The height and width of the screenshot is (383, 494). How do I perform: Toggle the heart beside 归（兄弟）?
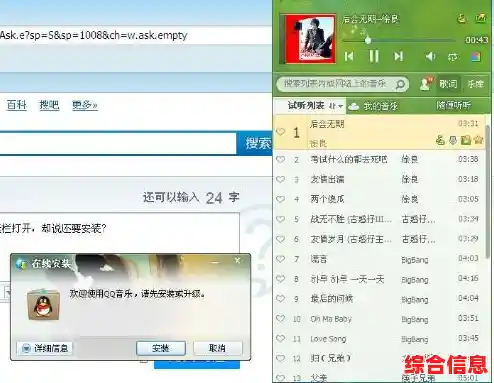click(281, 358)
